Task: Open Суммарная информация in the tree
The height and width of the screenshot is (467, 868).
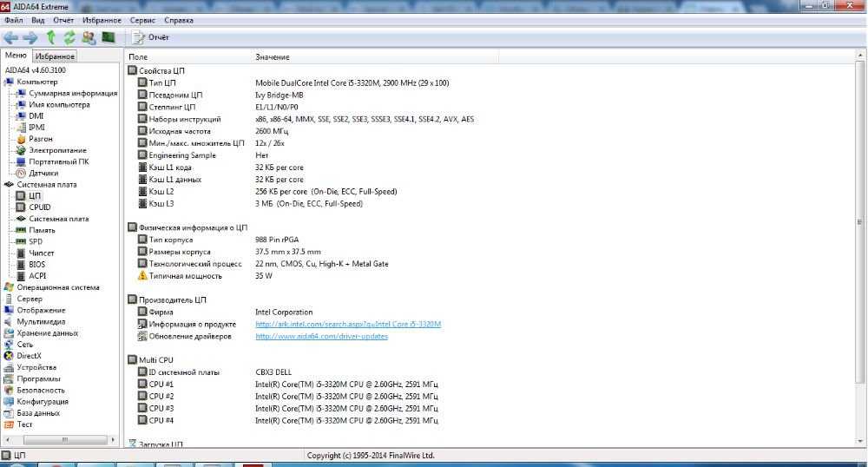Action: [x=73, y=93]
